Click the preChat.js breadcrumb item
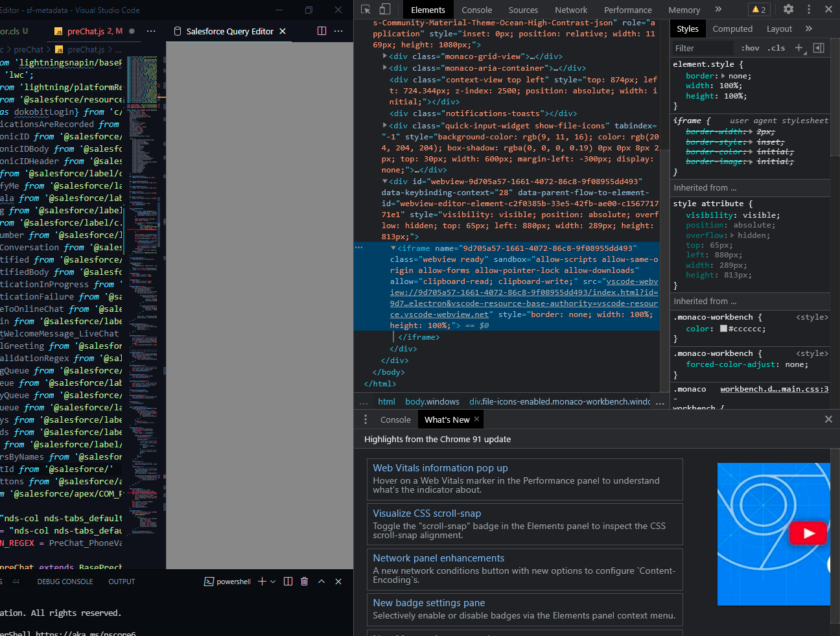Screen dimensions: 840x636 tap(86, 49)
